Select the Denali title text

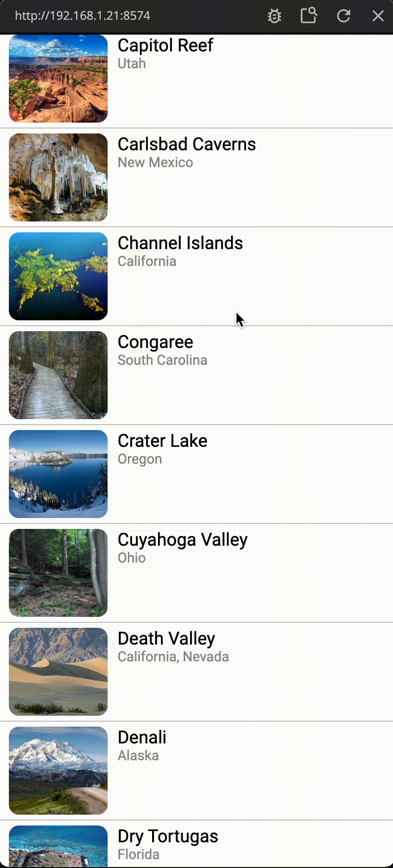click(142, 738)
